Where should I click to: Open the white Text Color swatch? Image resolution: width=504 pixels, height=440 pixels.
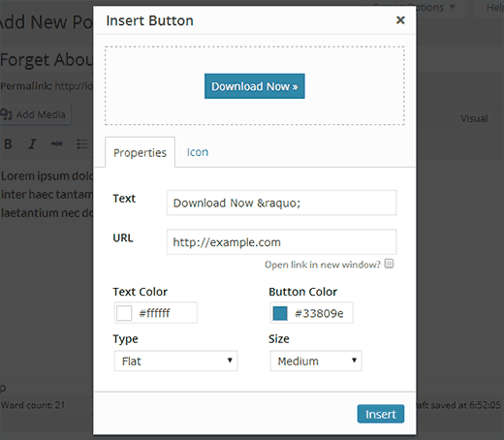(x=124, y=313)
